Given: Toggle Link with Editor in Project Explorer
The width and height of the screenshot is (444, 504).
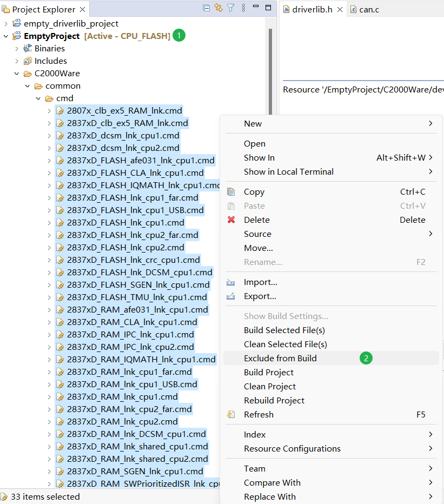Looking at the screenshot, I should point(218,8).
